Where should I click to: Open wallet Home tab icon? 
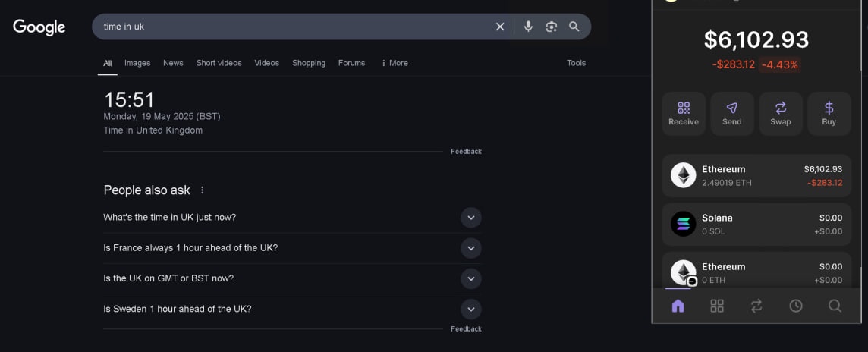678,306
